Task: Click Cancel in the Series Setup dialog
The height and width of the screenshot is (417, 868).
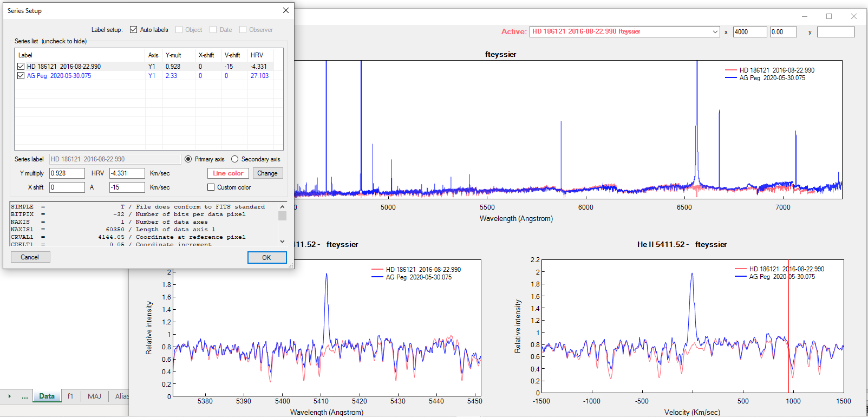Action: point(30,257)
